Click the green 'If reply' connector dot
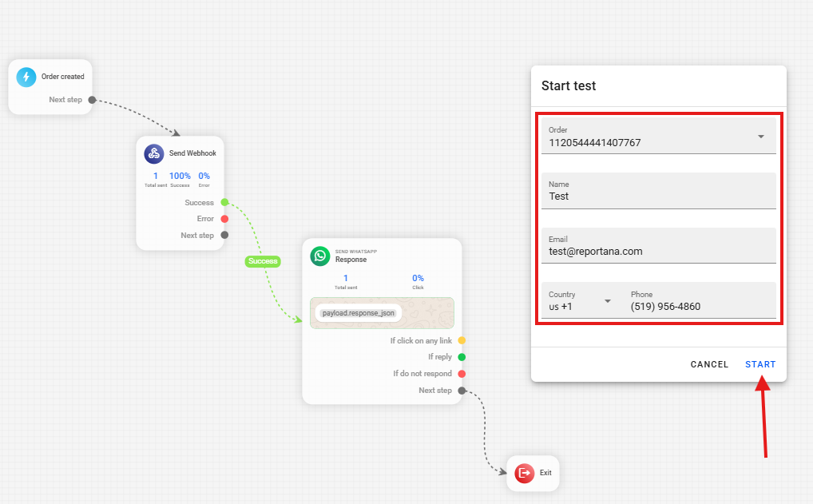This screenshot has height=504, width=813. (x=462, y=357)
